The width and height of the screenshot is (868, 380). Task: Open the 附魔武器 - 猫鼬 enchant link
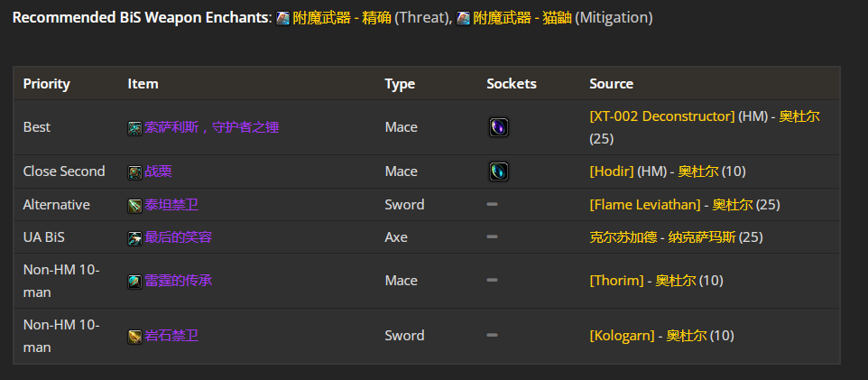[x=522, y=18]
